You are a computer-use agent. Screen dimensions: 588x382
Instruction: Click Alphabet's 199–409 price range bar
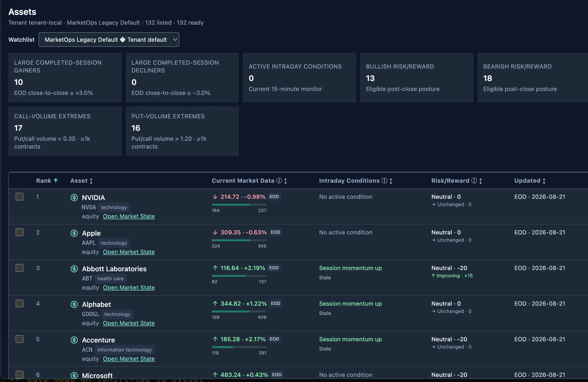click(x=239, y=311)
